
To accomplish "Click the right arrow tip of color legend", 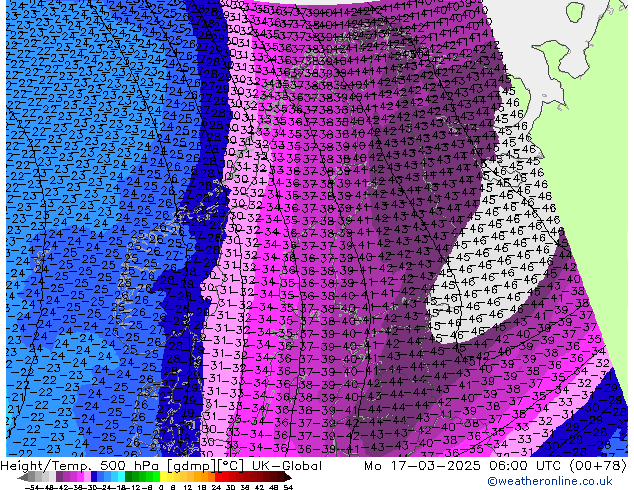I will pos(290,478).
